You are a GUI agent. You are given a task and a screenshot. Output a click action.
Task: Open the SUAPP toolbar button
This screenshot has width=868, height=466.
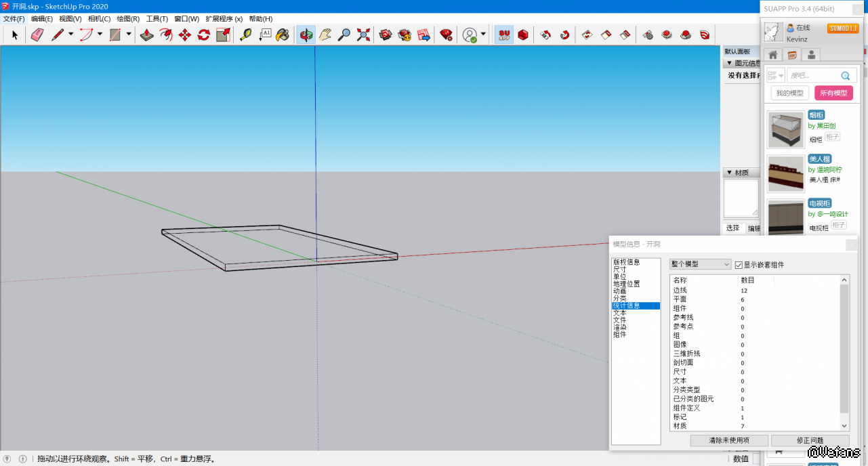point(504,35)
